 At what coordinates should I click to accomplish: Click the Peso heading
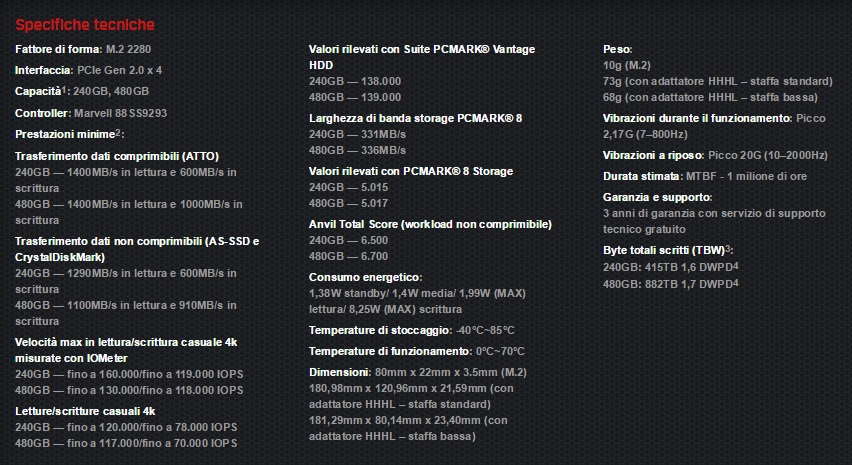click(617, 49)
